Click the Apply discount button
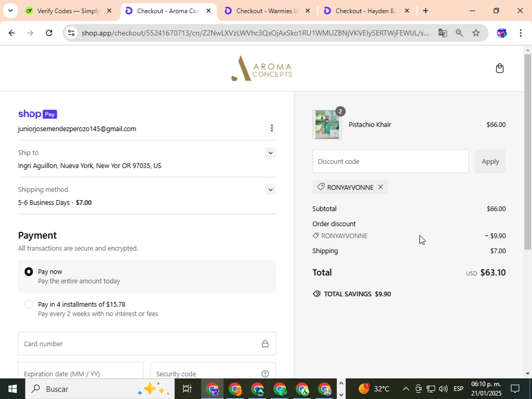 coord(490,161)
